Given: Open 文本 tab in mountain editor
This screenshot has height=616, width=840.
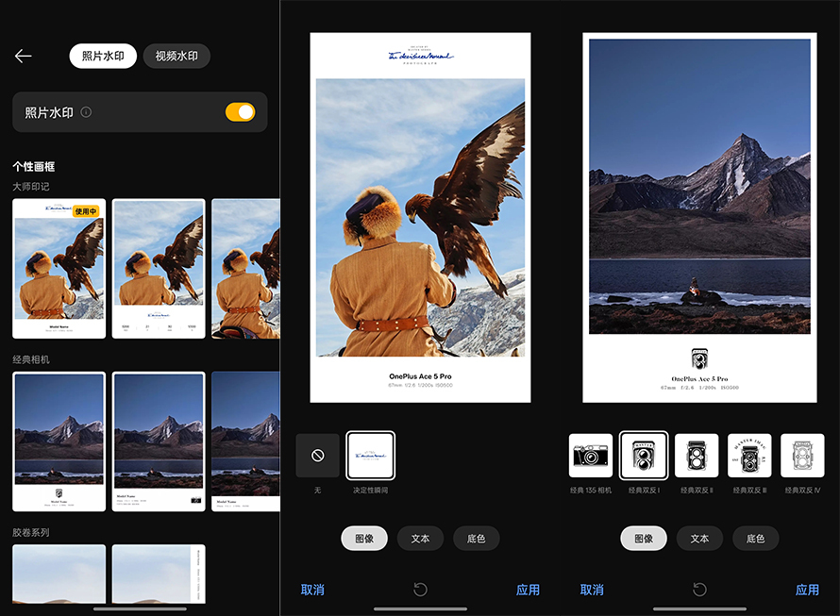Looking at the screenshot, I should pos(699,539).
